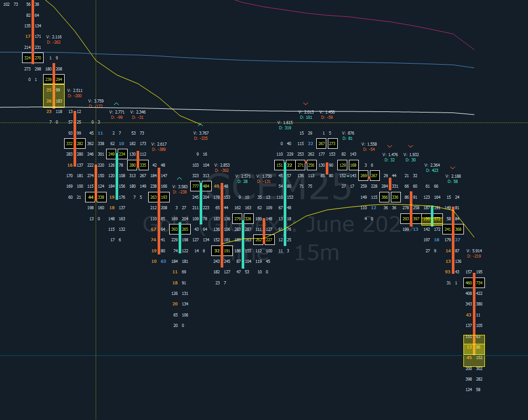Select the delta label 'D: 101'

coord(306,117)
